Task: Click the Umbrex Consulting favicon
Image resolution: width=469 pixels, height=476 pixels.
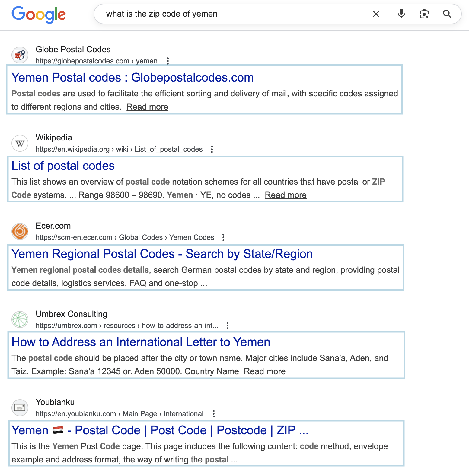Action: click(20, 320)
